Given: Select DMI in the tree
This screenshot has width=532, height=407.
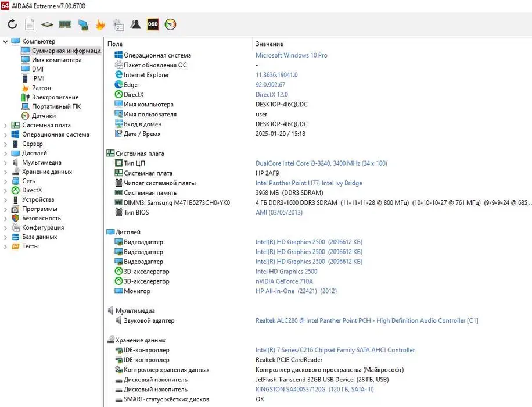Looking at the screenshot, I should pyautogui.click(x=32, y=69).
